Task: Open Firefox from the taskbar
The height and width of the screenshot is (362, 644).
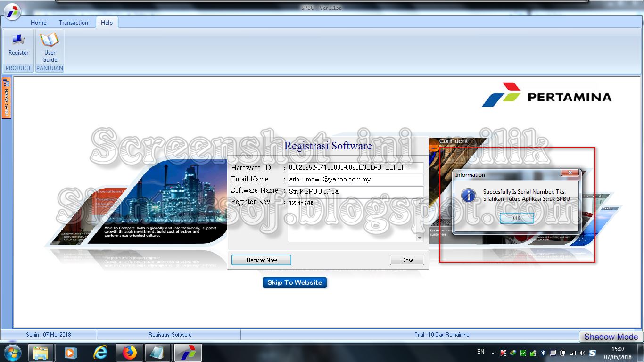Action: [x=129, y=353]
